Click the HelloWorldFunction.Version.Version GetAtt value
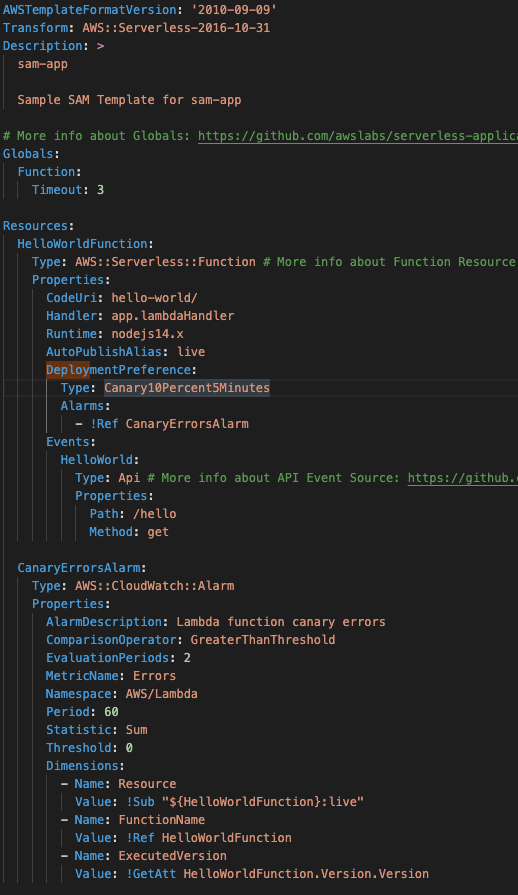518x895 pixels. (306, 874)
